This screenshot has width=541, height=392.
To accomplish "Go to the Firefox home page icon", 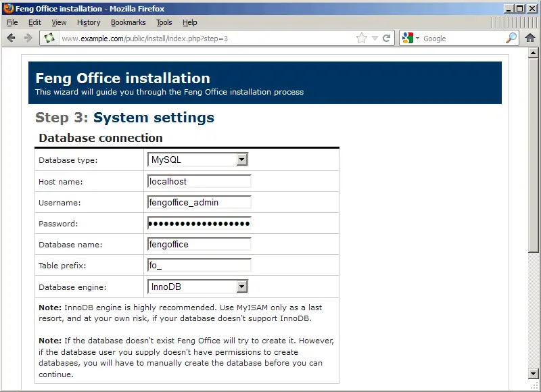I will click(x=530, y=38).
